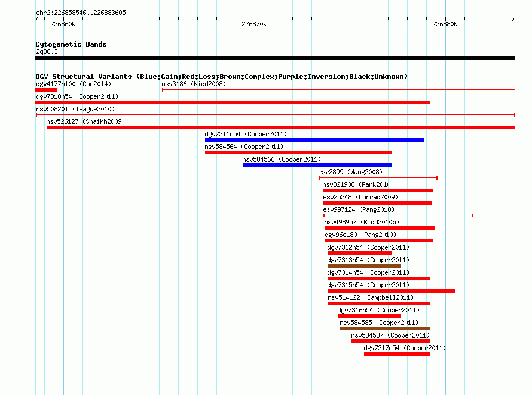Viewport: 532px width, 395px height.
Task: Click the blue nsv584566 gain bar
Action: [317, 165]
